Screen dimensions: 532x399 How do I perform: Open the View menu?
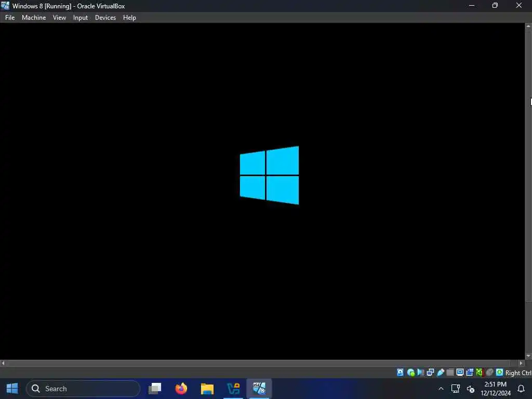(x=59, y=18)
